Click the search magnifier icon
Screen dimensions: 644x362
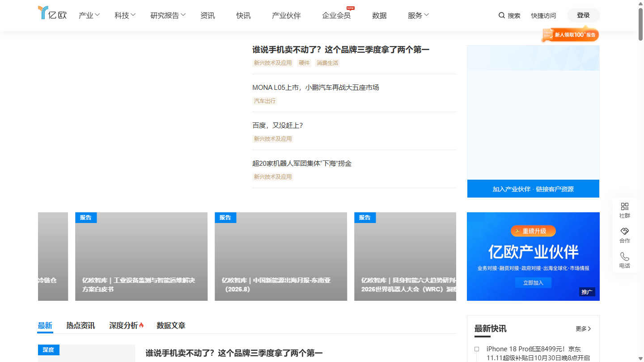502,15
